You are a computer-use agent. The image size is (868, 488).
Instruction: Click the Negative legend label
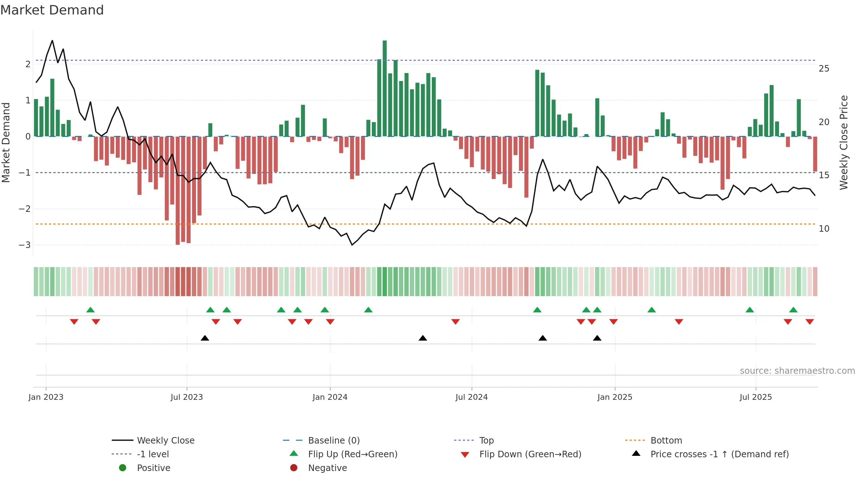[x=327, y=468]
